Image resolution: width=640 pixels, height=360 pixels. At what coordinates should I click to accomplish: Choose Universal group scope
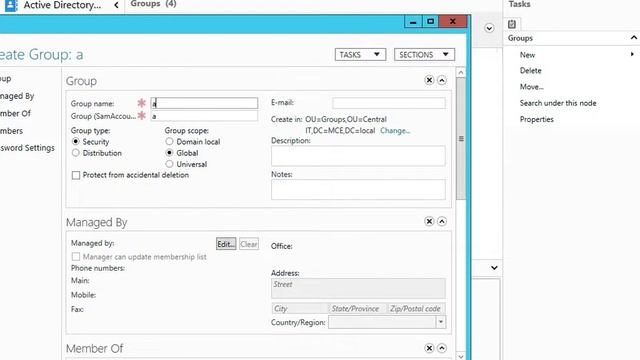click(x=169, y=164)
